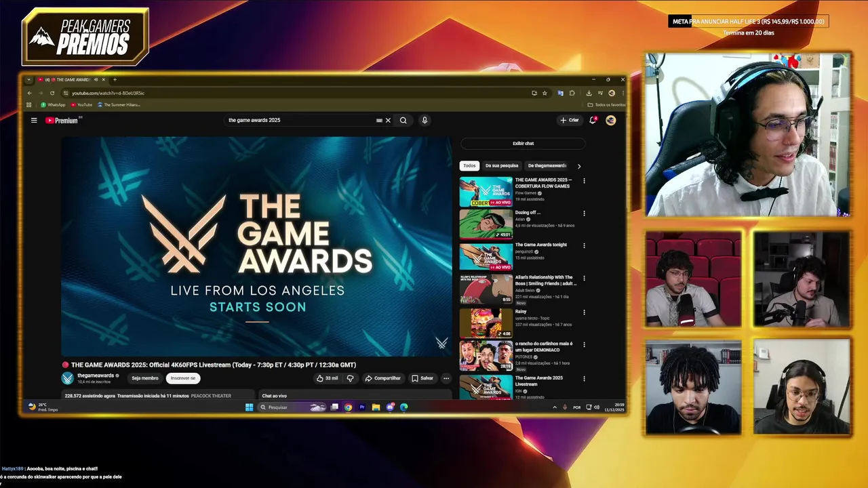Select the Todos filter chip
Viewport: 868px width, 488px height.
[469, 165]
